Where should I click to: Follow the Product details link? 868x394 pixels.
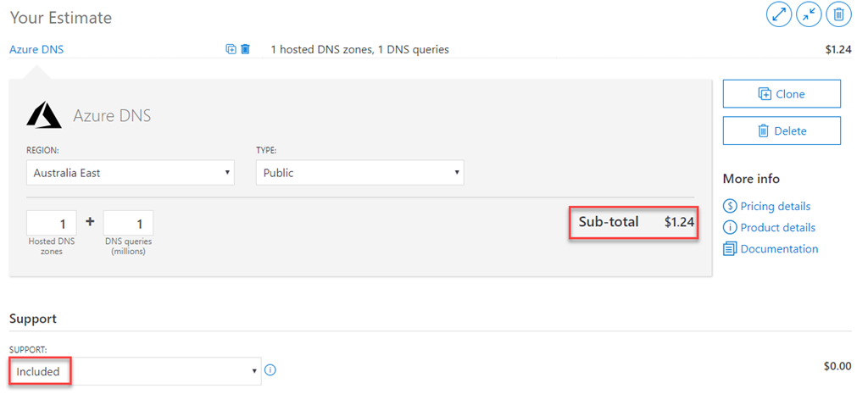777,227
